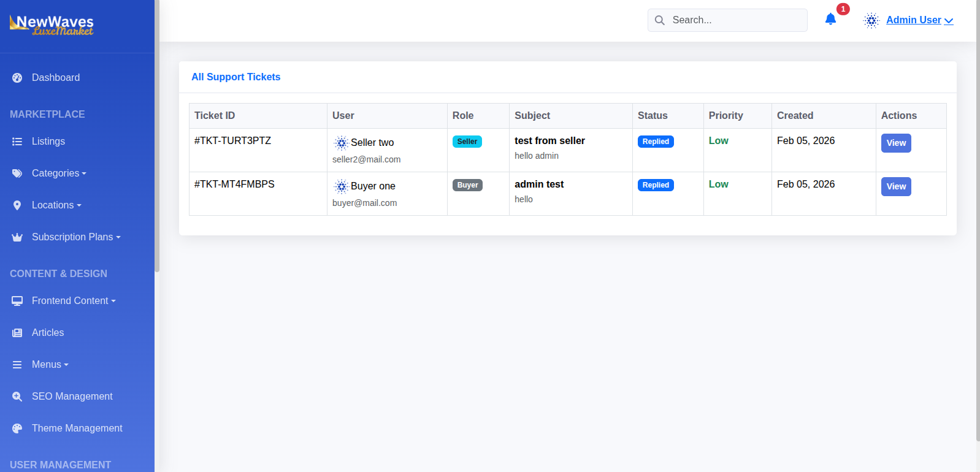Viewport: 980px width, 472px height.
Task: Click Seller two's avatar icon
Action: 342,143
